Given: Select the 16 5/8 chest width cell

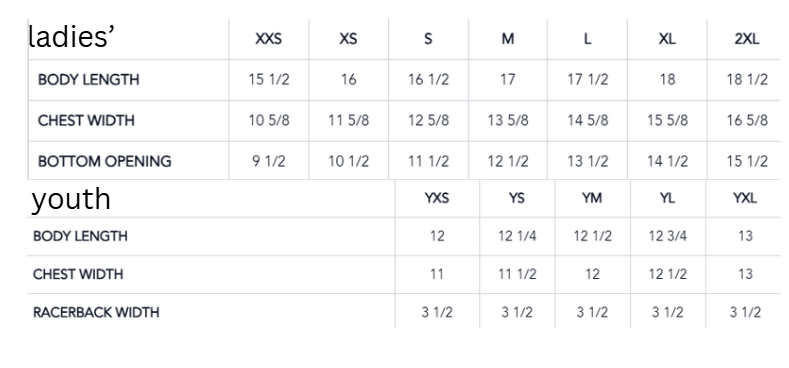Looking at the screenshot, I should (747, 121).
